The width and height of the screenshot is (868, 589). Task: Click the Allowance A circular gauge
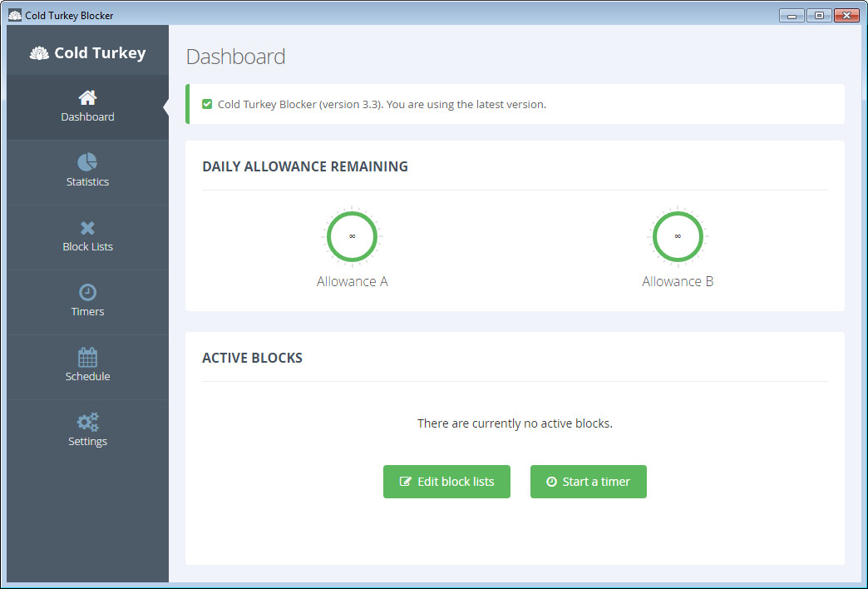click(352, 236)
